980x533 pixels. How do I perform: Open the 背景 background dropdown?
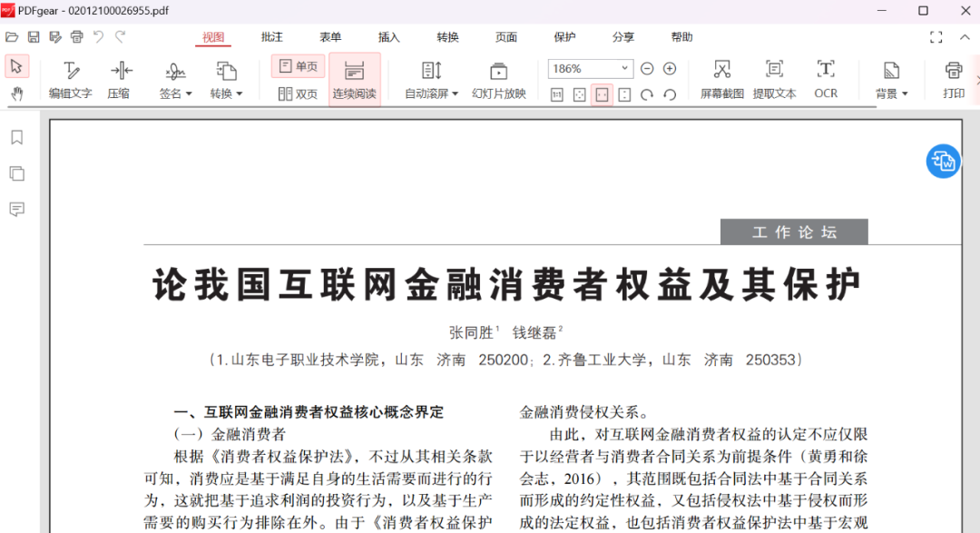click(890, 80)
